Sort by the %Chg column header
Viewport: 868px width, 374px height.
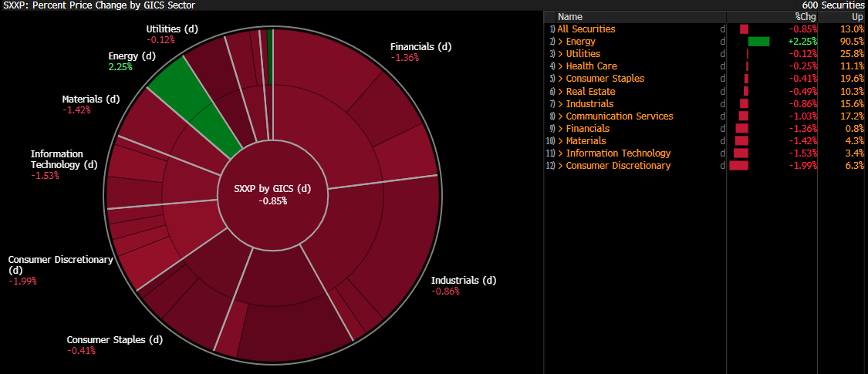[x=806, y=17]
